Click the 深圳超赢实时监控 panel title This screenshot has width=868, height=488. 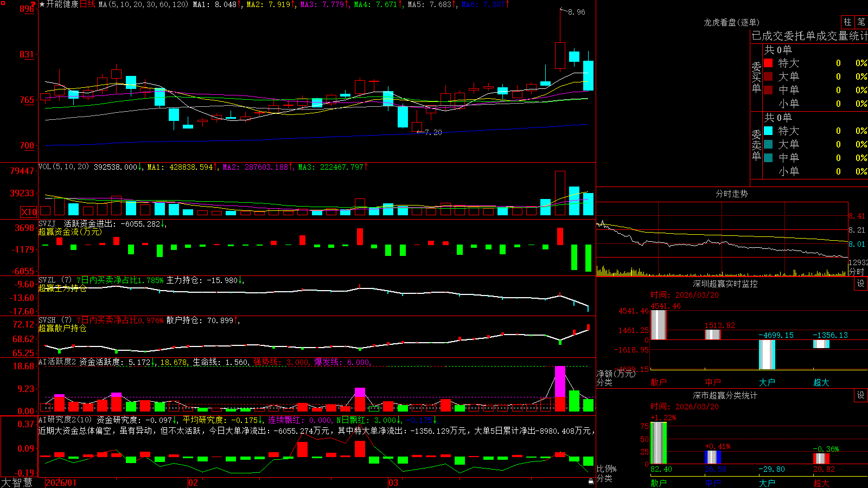coord(725,284)
